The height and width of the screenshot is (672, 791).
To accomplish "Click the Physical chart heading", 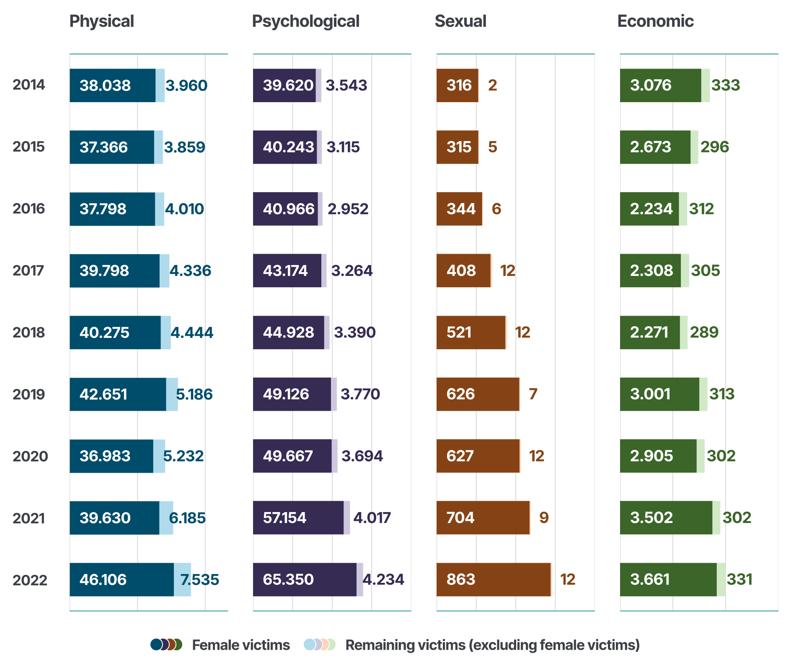I will [x=101, y=21].
